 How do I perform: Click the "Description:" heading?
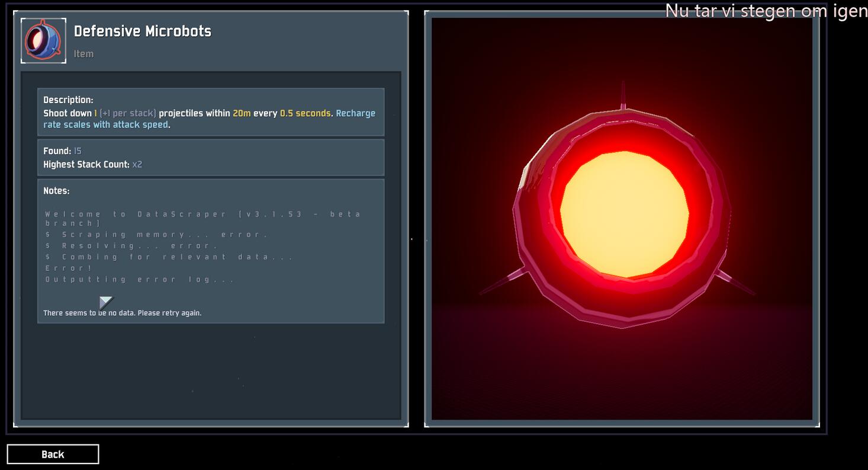pyautogui.click(x=68, y=100)
